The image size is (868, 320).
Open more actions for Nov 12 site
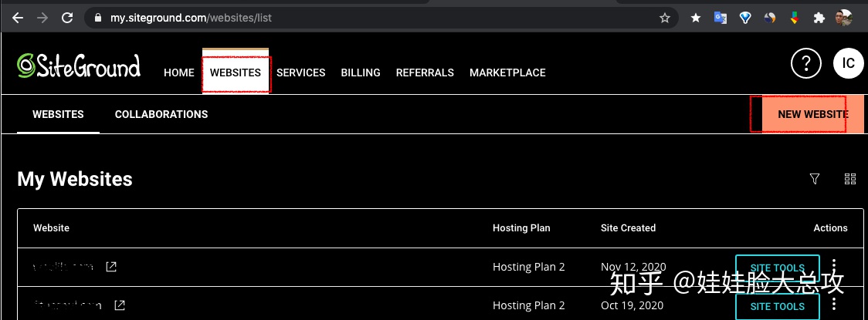pos(834,267)
